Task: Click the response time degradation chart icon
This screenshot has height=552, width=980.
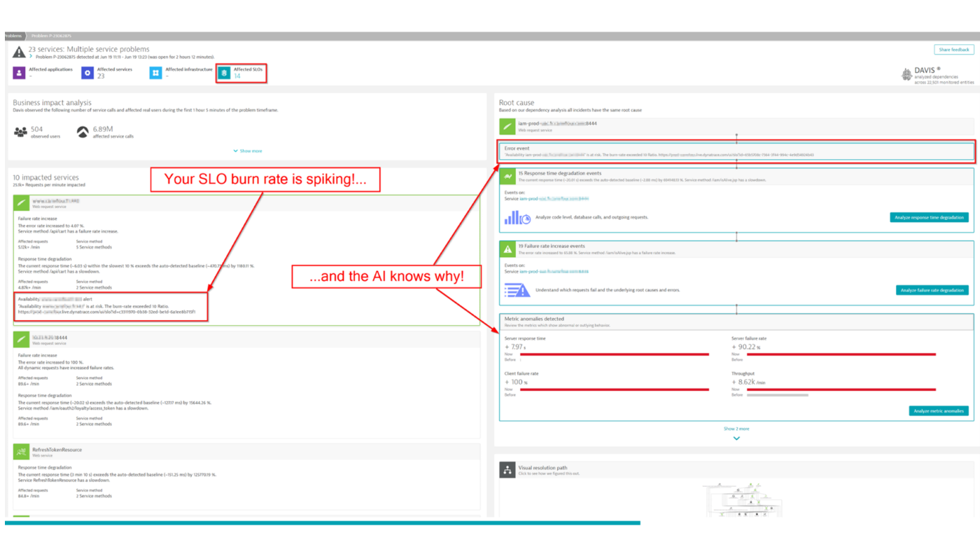Action: pos(516,217)
